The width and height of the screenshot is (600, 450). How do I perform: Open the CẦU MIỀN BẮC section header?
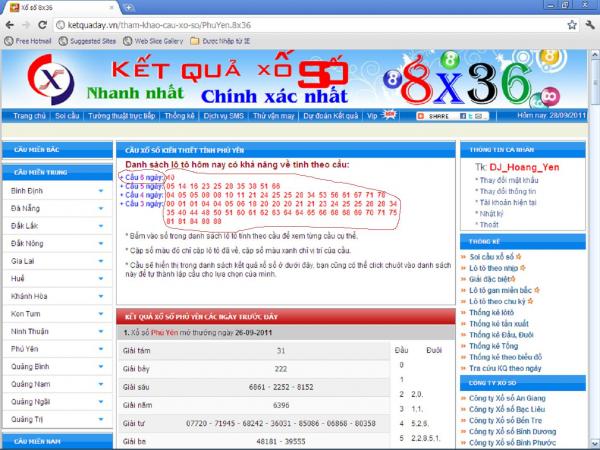point(57,150)
